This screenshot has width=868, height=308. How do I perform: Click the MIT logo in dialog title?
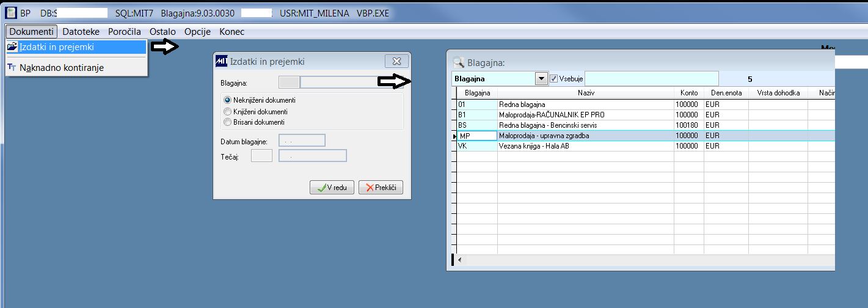(222, 61)
